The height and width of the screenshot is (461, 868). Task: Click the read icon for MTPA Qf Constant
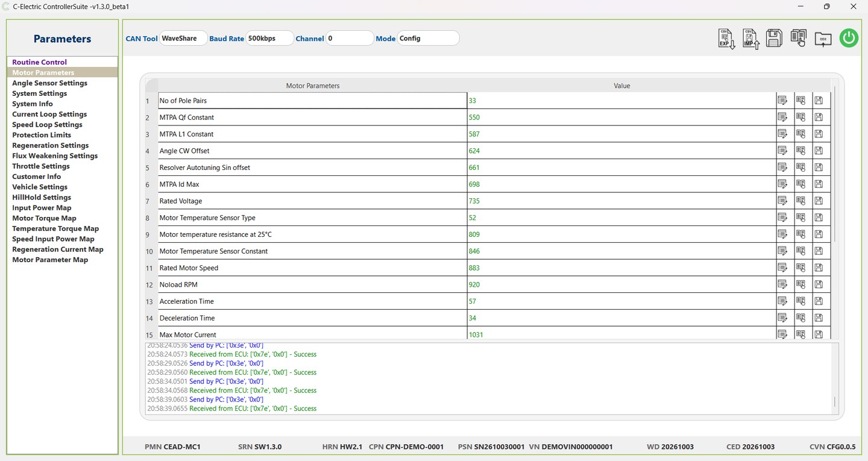pyautogui.click(x=800, y=118)
